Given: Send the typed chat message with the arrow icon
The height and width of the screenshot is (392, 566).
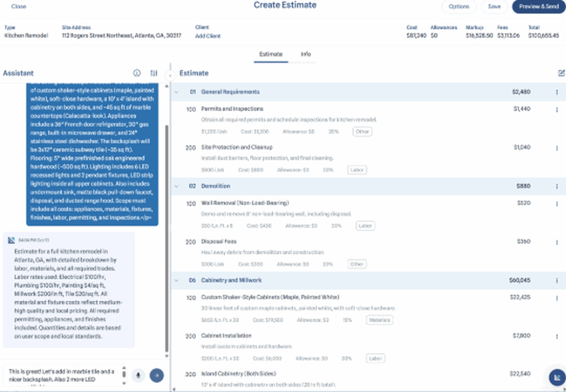Looking at the screenshot, I should [156, 375].
